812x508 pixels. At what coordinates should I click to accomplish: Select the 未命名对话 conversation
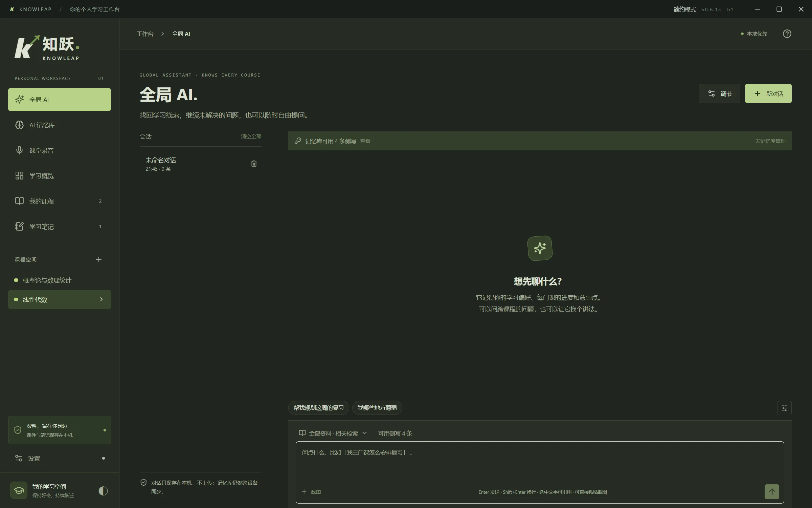pyautogui.click(x=201, y=164)
